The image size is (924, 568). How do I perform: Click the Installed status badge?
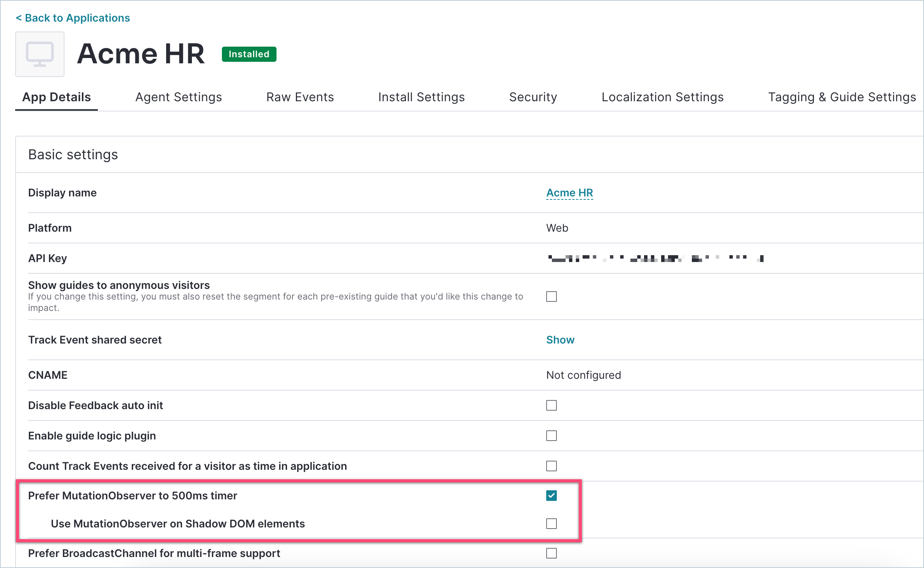pos(249,54)
